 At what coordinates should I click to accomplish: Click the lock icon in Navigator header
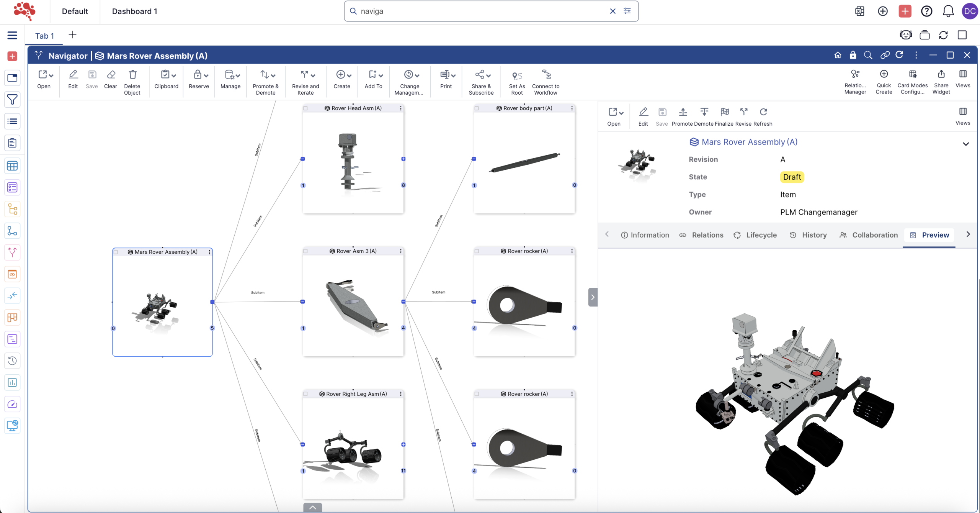(853, 55)
